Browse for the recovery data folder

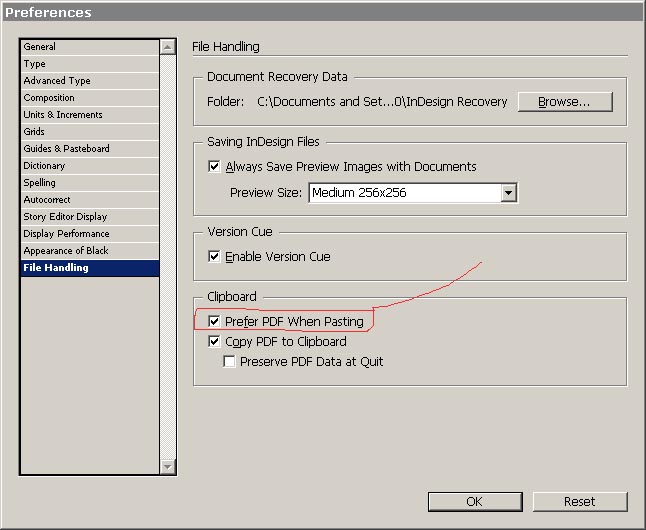565,102
